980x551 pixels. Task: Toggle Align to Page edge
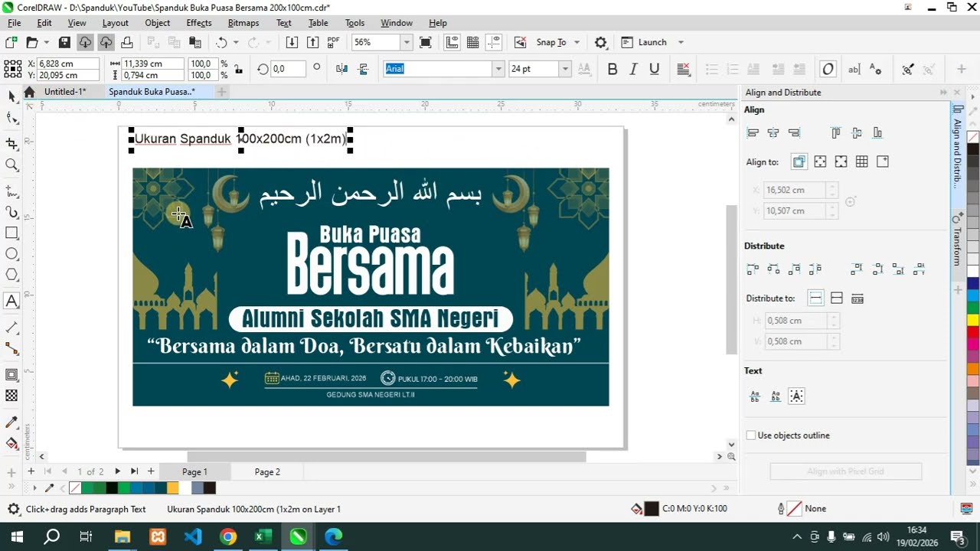(820, 161)
